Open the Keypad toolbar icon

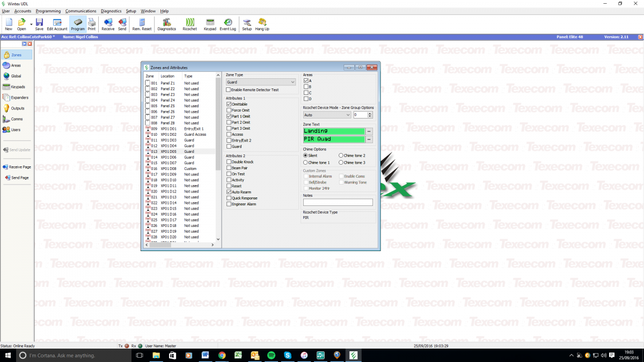(x=210, y=24)
